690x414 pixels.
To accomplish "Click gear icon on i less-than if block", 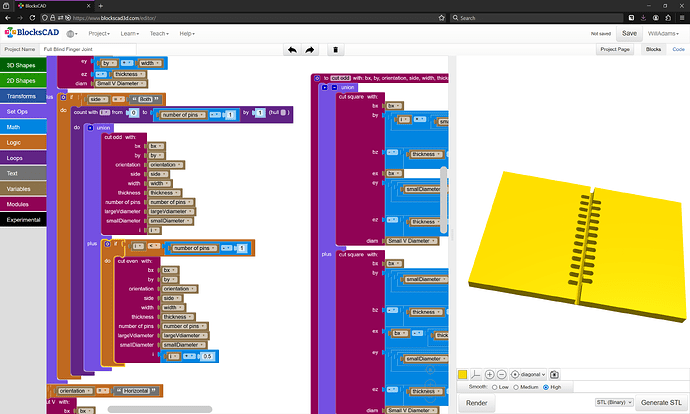I will pos(107,244).
